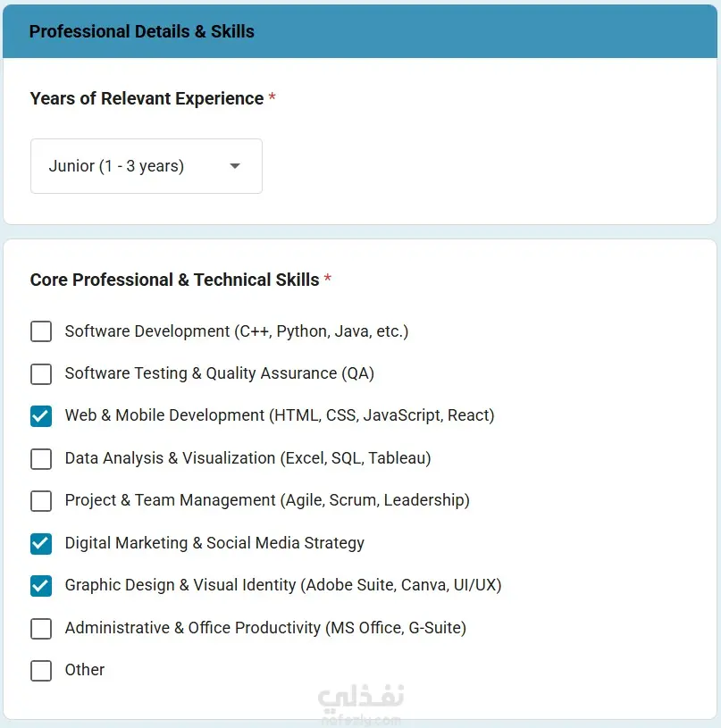Uncheck the Web & Mobile Development checkbox
721x728 pixels.
pos(41,416)
